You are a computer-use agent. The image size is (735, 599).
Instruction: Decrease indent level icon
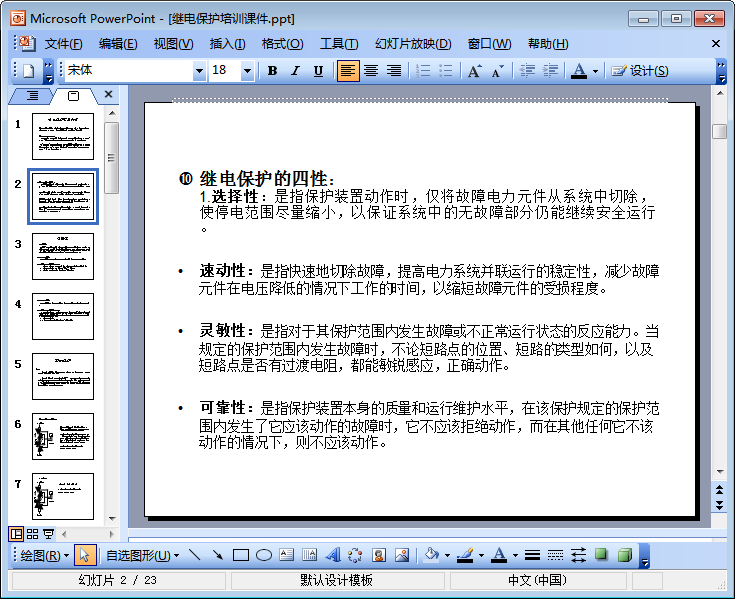click(527, 71)
